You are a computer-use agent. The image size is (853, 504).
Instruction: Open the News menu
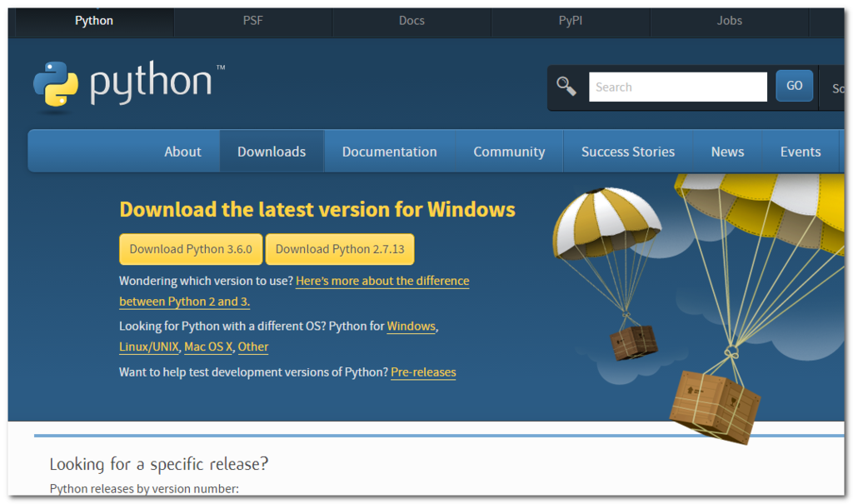point(727,152)
